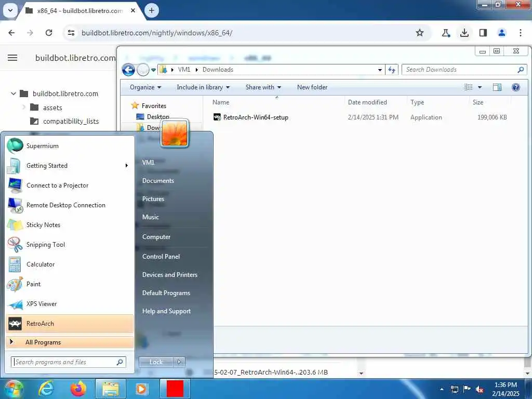Show All Programs list
This screenshot has height=399, width=532.
pos(70,342)
